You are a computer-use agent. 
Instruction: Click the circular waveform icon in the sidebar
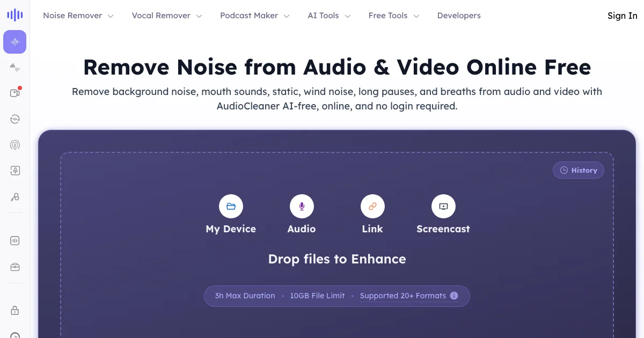pyautogui.click(x=15, y=119)
